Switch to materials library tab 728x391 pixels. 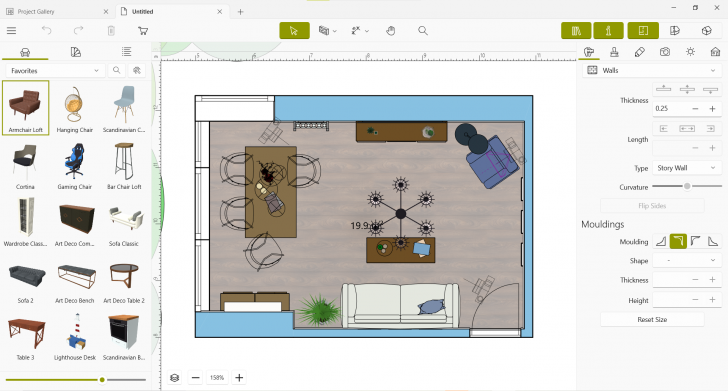point(76,52)
